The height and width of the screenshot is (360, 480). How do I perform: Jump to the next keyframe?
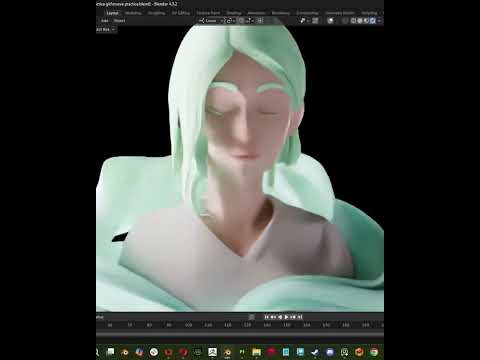point(293,317)
